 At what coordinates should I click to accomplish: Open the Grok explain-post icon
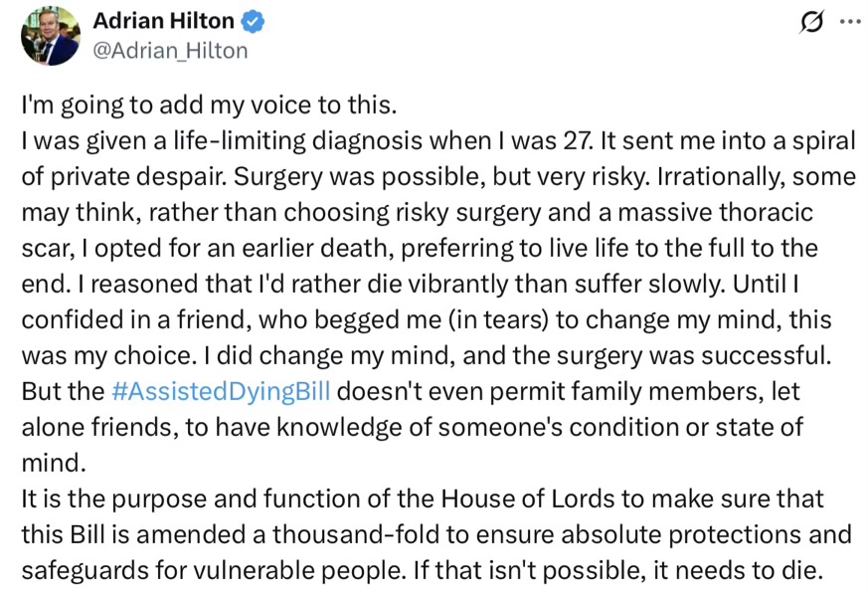click(811, 22)
